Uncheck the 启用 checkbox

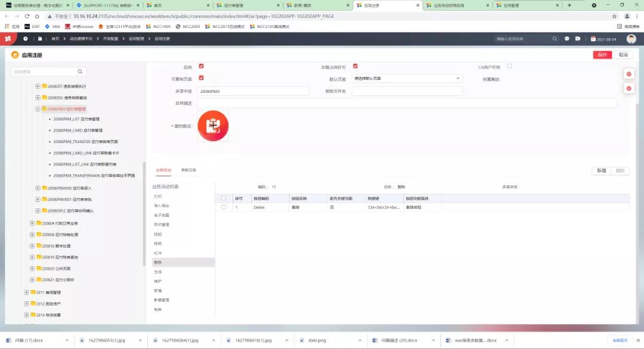200,67
